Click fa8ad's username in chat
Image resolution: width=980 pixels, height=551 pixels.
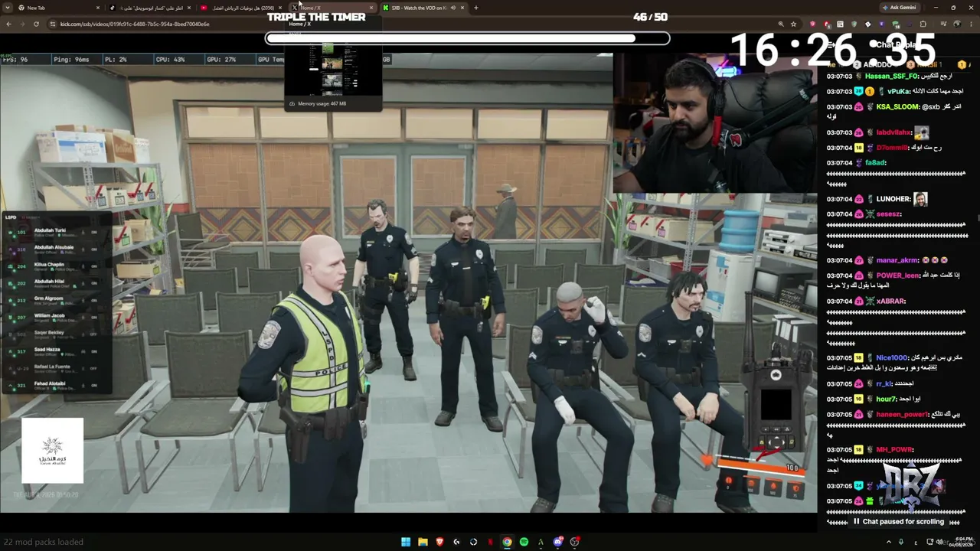[876, 163]
